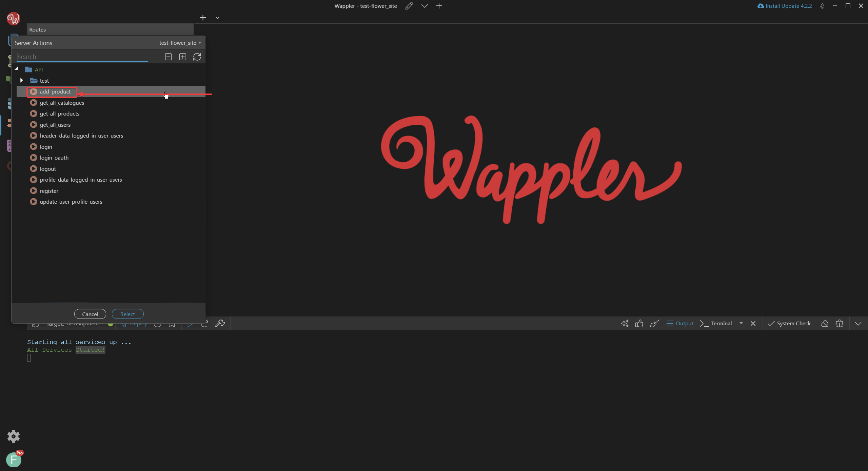Click the pencil edit icon in title bar
This screenshot has width=868, height=471.
(409, 6)
